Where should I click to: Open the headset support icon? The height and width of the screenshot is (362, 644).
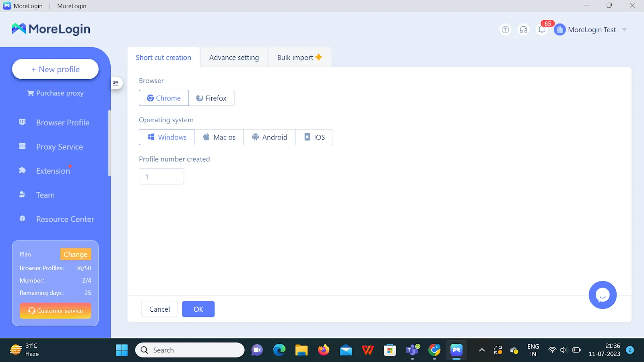tap(524, 30)
